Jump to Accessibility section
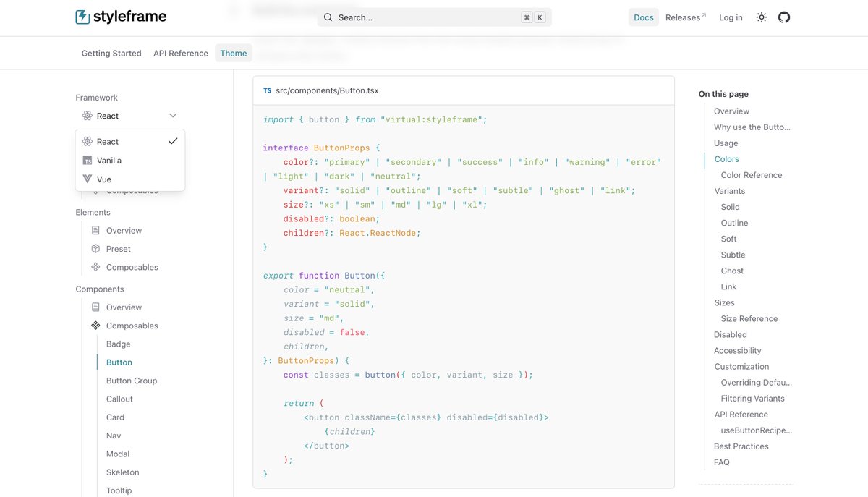 [x=738, y=350]
